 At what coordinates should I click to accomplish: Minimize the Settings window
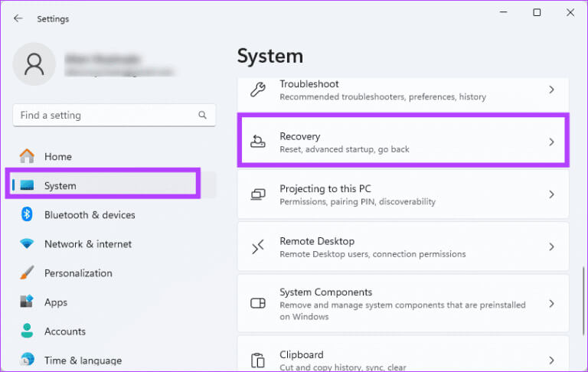(x=503, y=12)
